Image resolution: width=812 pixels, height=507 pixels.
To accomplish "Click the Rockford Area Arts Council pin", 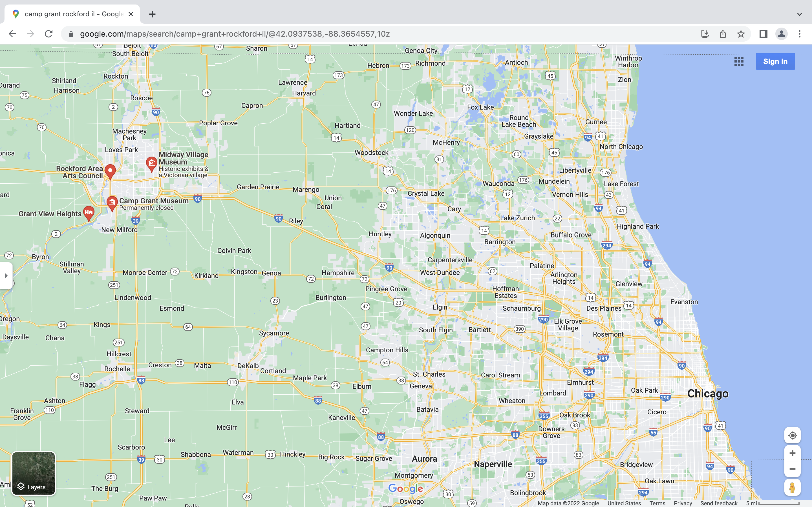I will (110, 170).
